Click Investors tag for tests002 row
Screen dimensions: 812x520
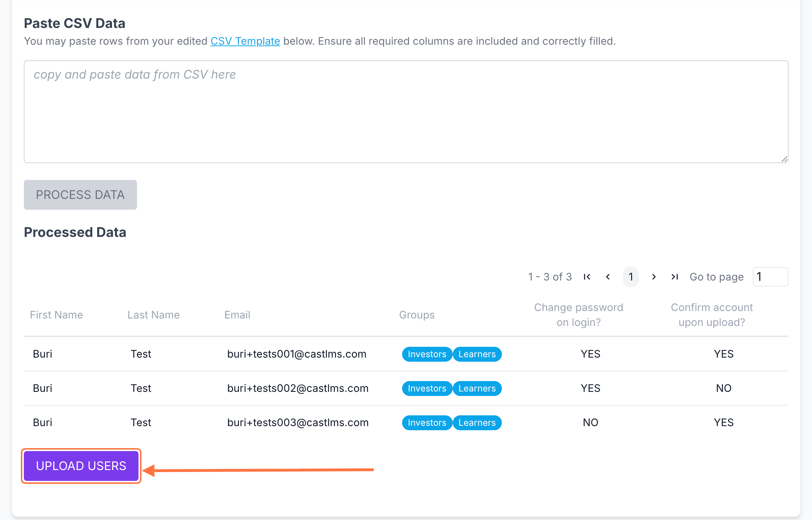click(x=427, y=389)
